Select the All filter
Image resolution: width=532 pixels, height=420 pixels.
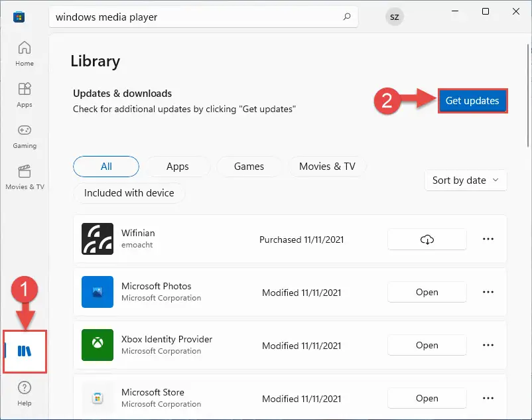[106, 167]
